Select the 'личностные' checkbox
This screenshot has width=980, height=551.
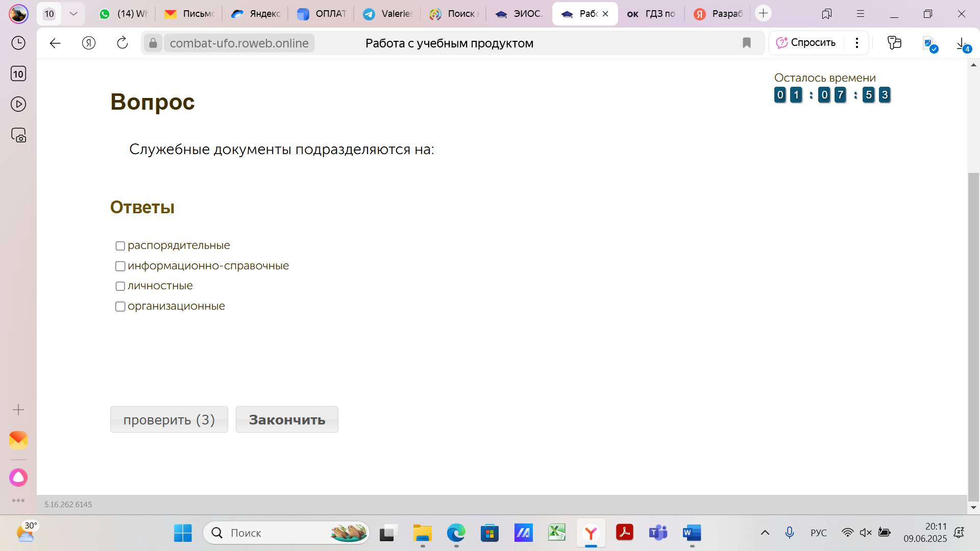click(120, 286)
